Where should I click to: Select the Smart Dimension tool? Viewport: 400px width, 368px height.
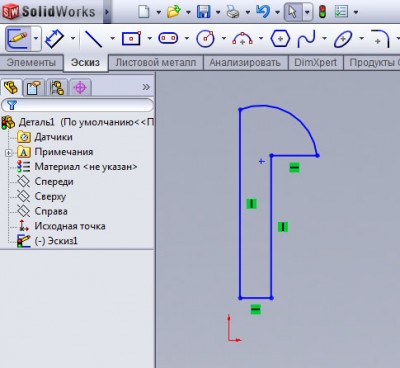coord(54,39)
